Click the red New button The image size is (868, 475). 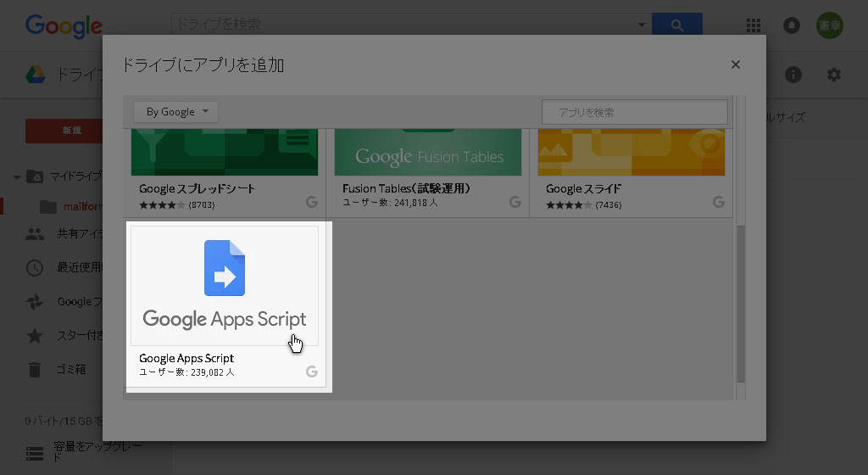coord(71,131)
